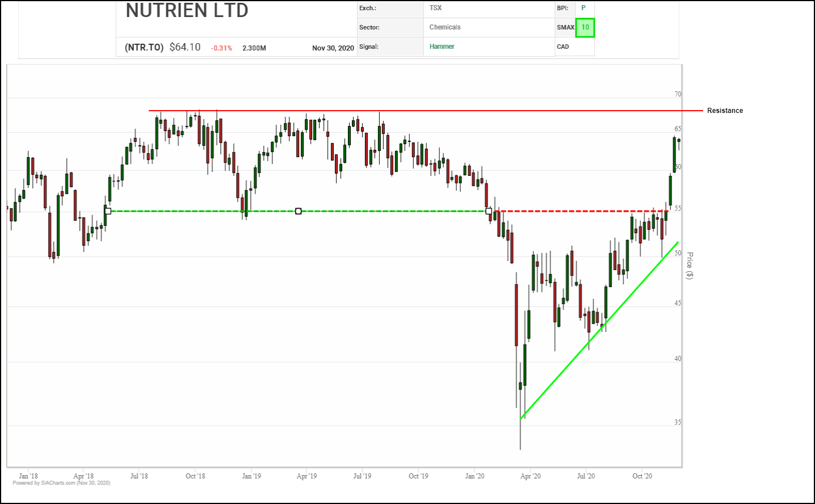815x504 pixels.
Task: Click the CAD currency label
Action: (x=563, y=47)
